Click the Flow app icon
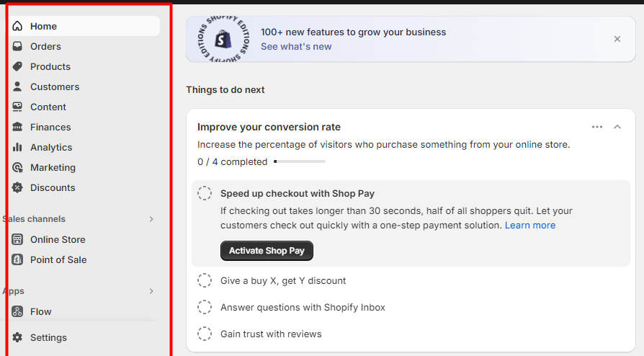Image resolution: width=644 pixels, height=356 pixels. (x=17, y=311)
